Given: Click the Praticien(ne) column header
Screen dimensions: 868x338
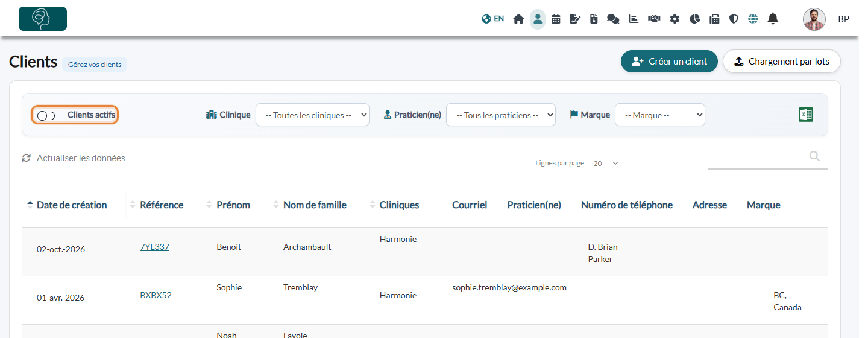Looking at the screenshot, I should click(534, 205).
